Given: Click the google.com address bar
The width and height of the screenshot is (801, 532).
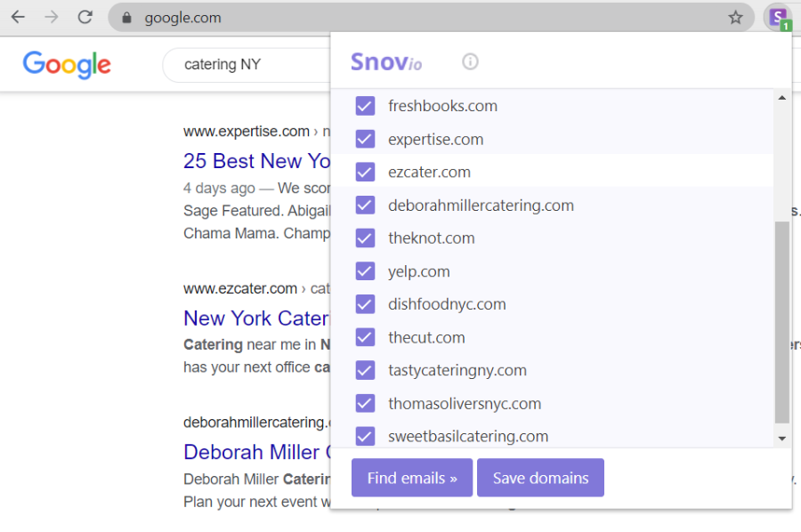Looking at the screenshot, I should (431, 18).
